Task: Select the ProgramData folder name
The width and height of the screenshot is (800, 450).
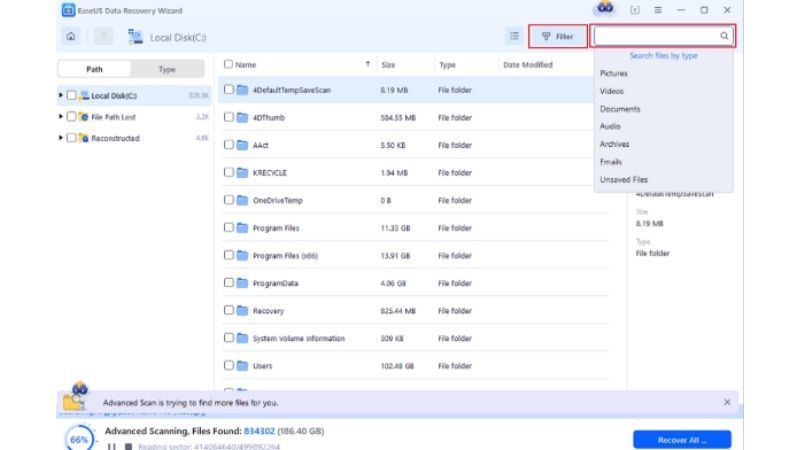Action: pos(276,283)
